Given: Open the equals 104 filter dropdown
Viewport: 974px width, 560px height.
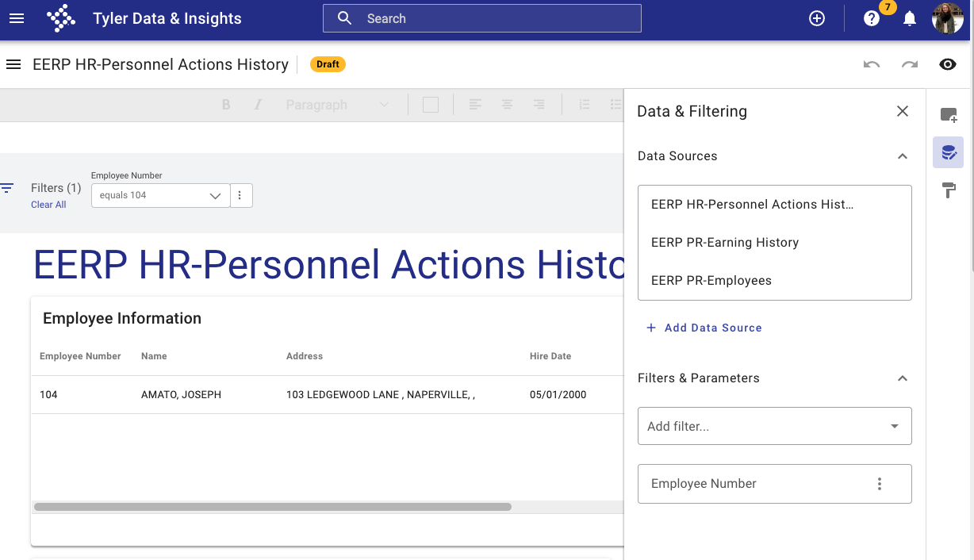Looking at the screenshot, I should 161,196.
